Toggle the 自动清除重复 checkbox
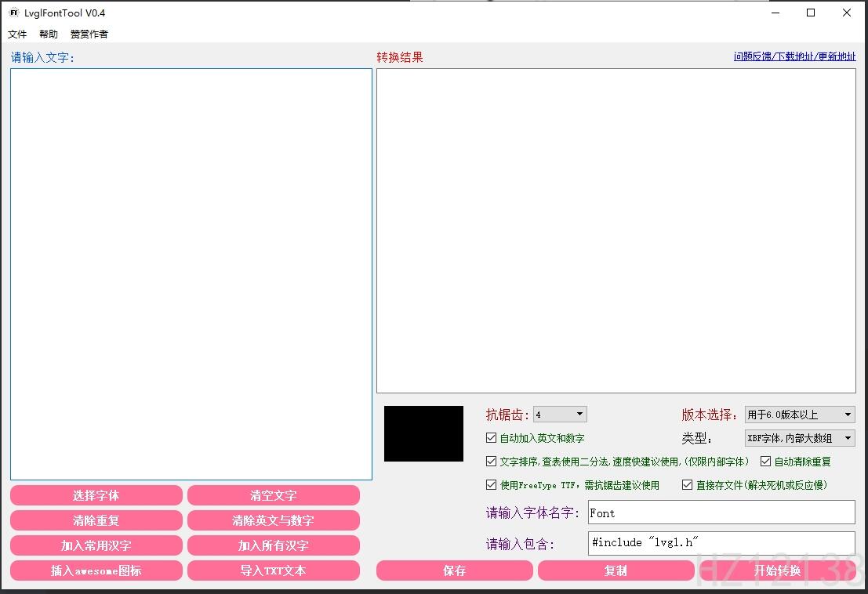This screenshot has height=594, width=868. point(765,462)
